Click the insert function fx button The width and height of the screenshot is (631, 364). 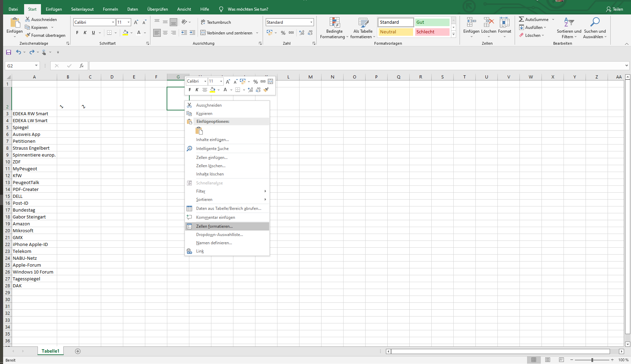[x=82, y=66]
